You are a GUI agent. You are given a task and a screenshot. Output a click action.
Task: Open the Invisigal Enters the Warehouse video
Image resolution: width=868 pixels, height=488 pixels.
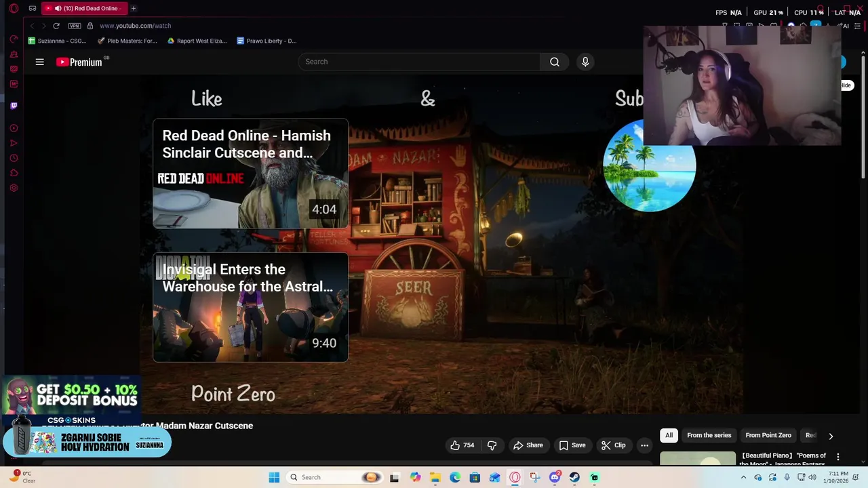tap(250, 307)
